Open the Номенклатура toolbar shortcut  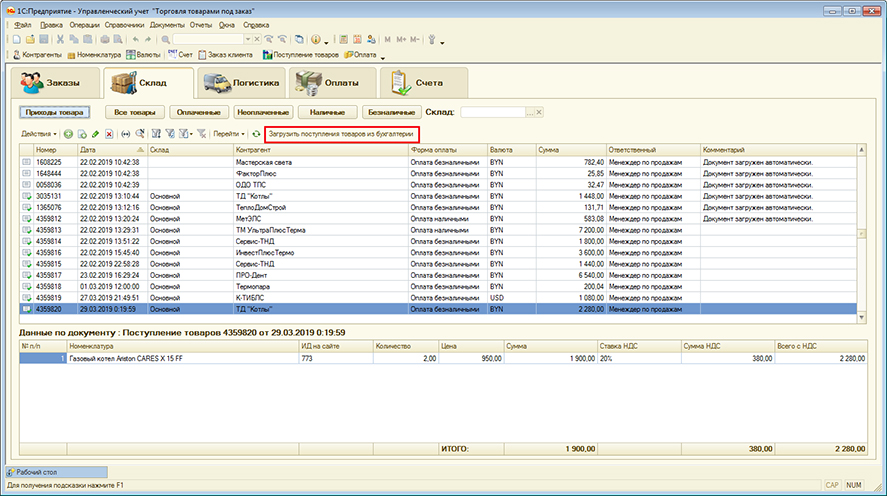pos(95,54)
